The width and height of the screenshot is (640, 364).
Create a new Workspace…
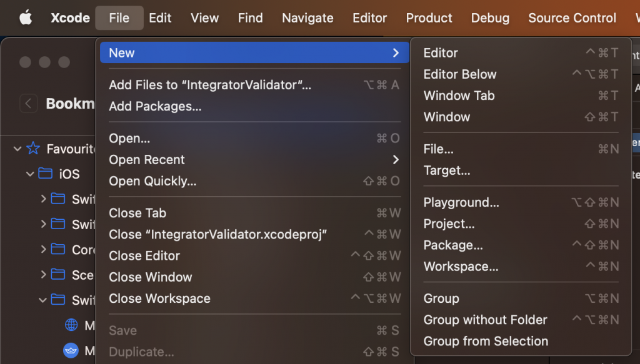pyautogui.click(x=521, y=266)
